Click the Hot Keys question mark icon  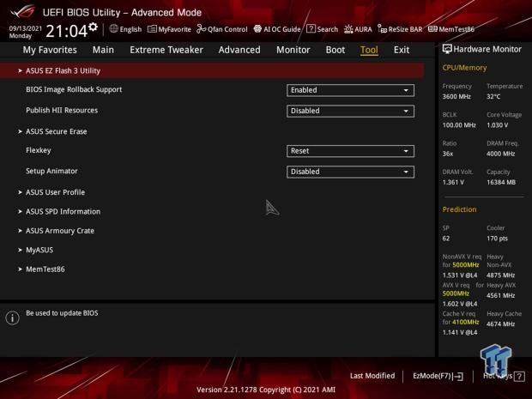(519, 377)
